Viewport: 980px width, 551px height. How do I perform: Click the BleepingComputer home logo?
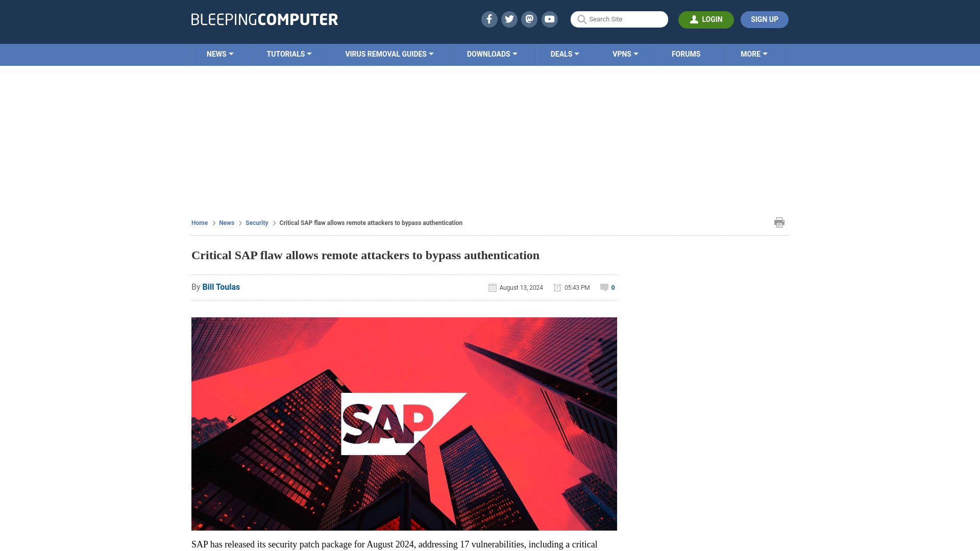click(264, 19)
